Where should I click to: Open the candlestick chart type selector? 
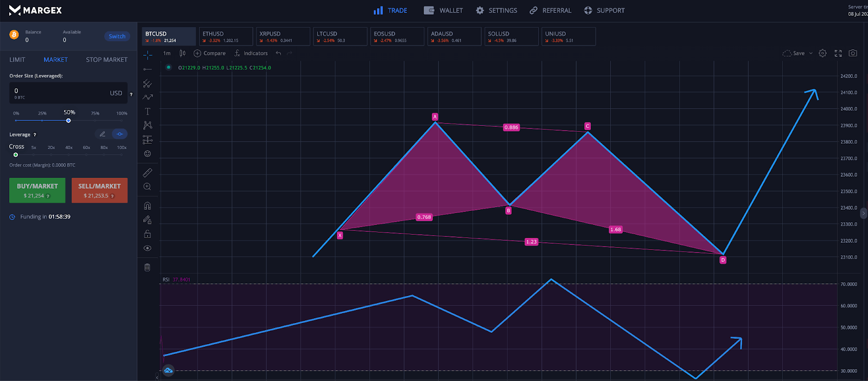pyautogui.click(x=182, y=53)
